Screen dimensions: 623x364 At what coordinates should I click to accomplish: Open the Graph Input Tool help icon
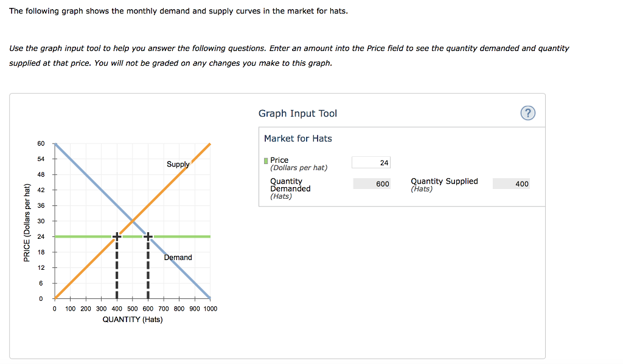(527, 113)
